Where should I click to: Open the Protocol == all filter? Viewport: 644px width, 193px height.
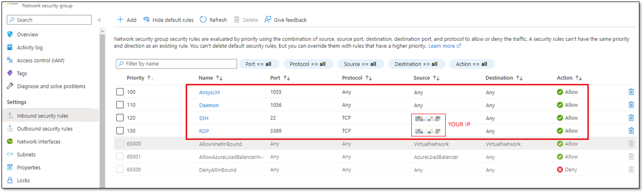point(308,64)
